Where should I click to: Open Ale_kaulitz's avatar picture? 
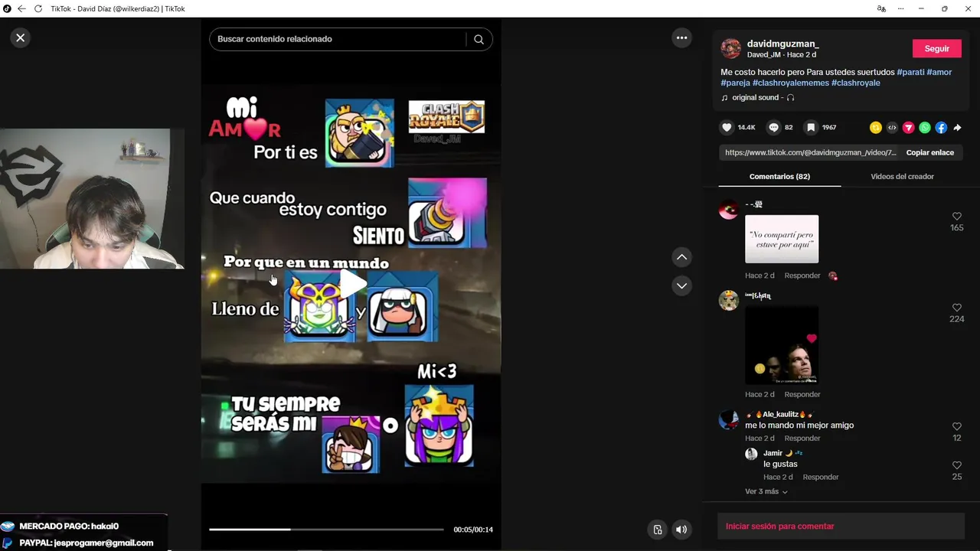tap(728, 419)
